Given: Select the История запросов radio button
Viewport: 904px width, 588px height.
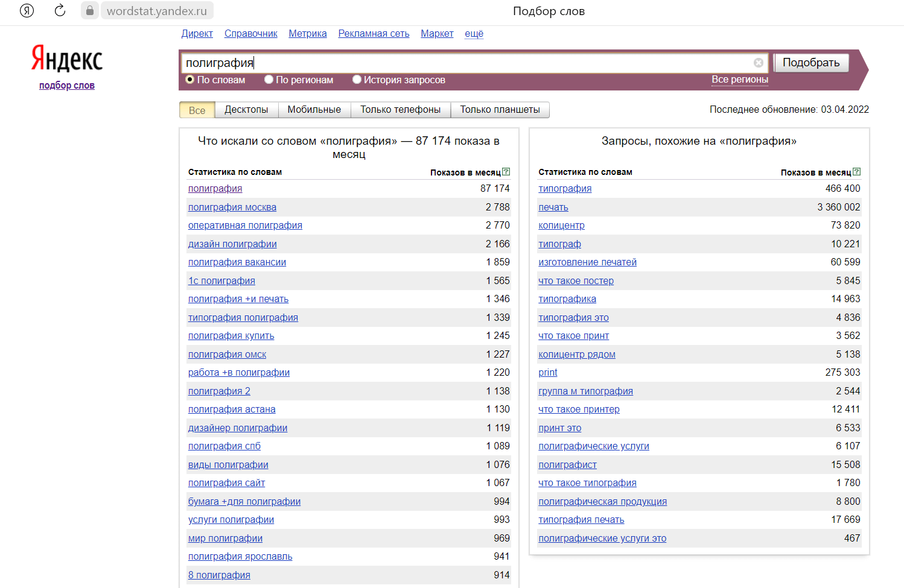Looking at the screenshot, I should (357, 80).
